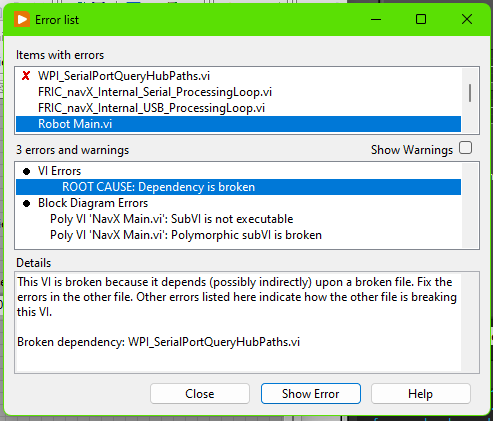Click the bullet next to Block Diagram Errors
The height and width of the screenshot is (421, 493).
(x=26, y=203)
